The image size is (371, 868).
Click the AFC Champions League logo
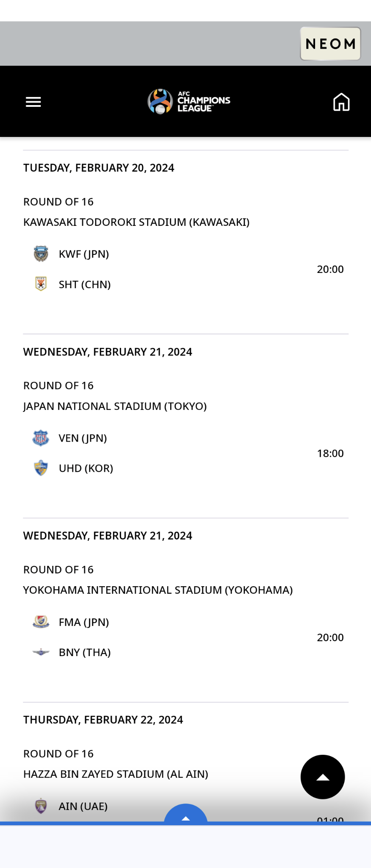coord(189,102)
